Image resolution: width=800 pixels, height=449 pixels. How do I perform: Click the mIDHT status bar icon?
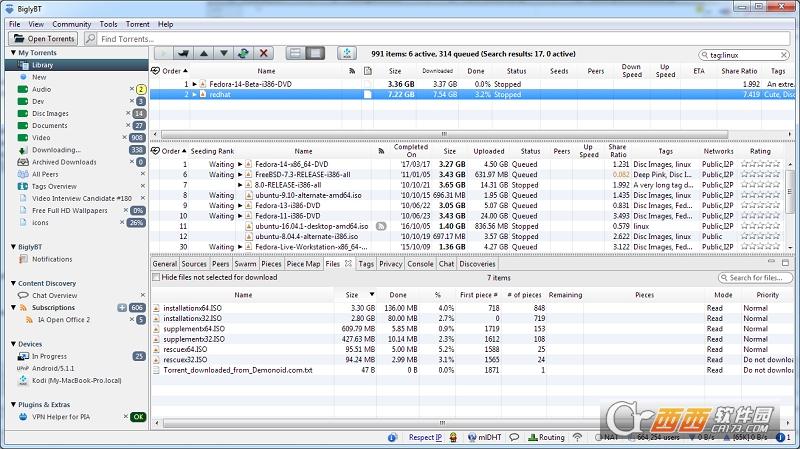[x=484, y=437]
